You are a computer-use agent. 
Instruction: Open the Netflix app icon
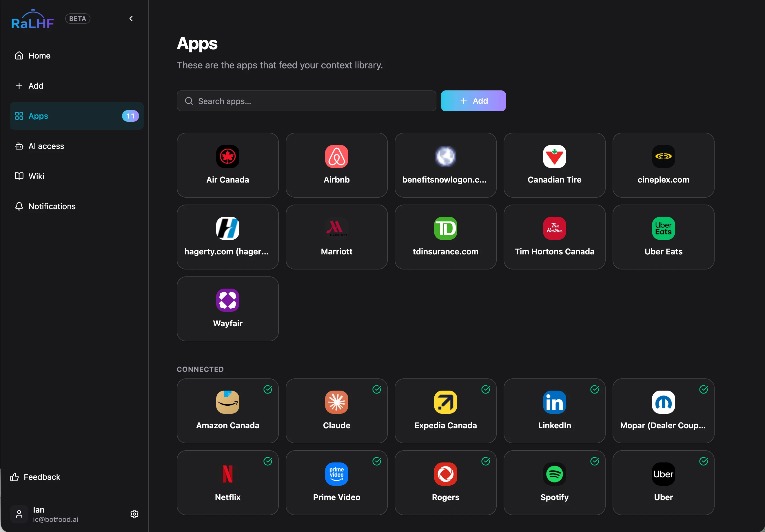227,474
